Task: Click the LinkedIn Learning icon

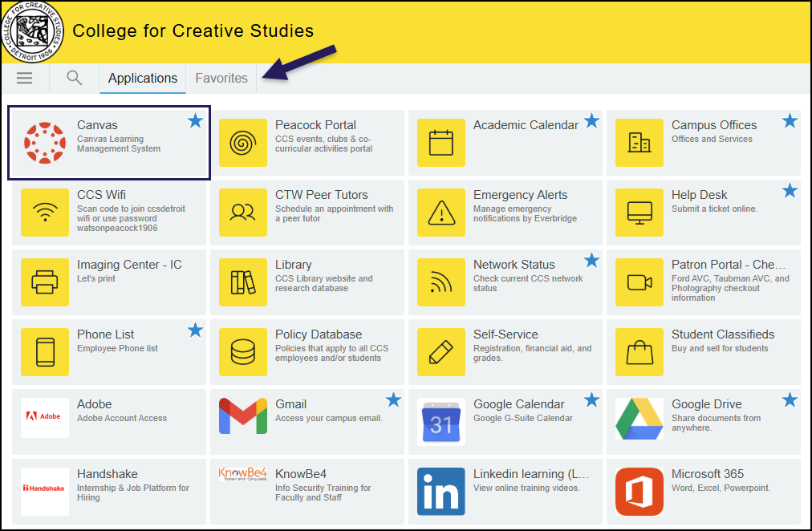Action: [441, 491]
